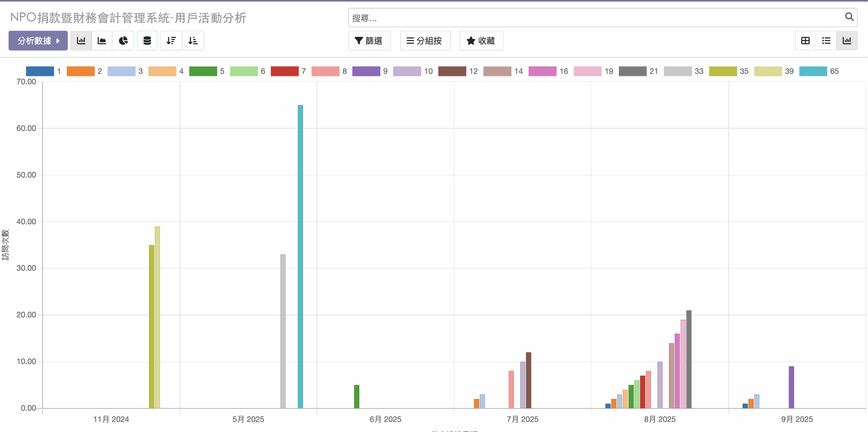Toggle legend series 21 visibility
Screen dimensions: 868x432
pyautogui.click(x=632, y=71)
